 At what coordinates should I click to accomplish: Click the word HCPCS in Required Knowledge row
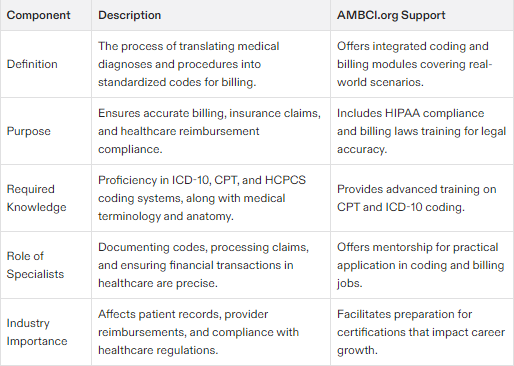click(x=285, y=180)
